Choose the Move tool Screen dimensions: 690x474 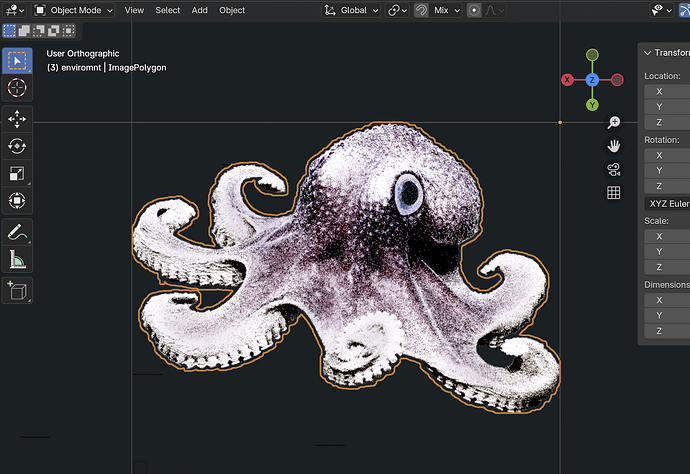(17, 119)
